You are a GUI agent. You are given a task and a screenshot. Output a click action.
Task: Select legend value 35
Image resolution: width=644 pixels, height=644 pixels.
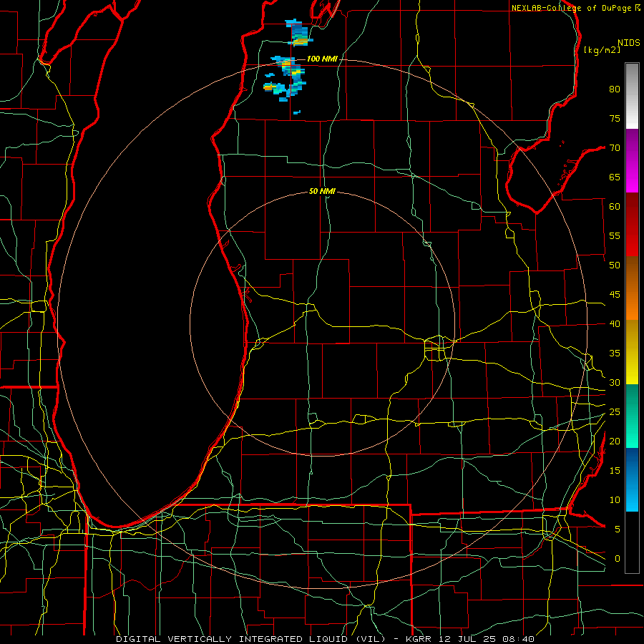(x=615, y=353)
